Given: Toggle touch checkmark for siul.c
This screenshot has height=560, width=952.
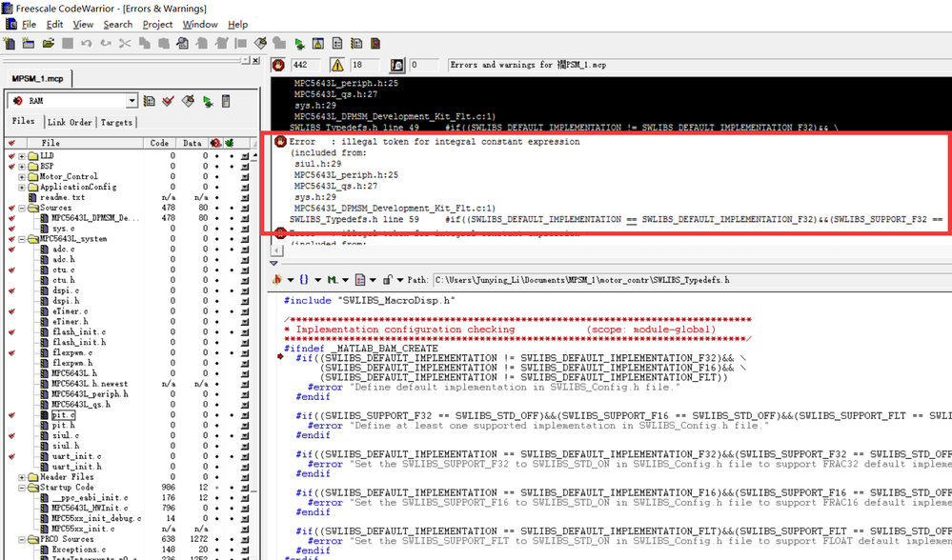Looking at the screenshot, I should click(11, 435).
